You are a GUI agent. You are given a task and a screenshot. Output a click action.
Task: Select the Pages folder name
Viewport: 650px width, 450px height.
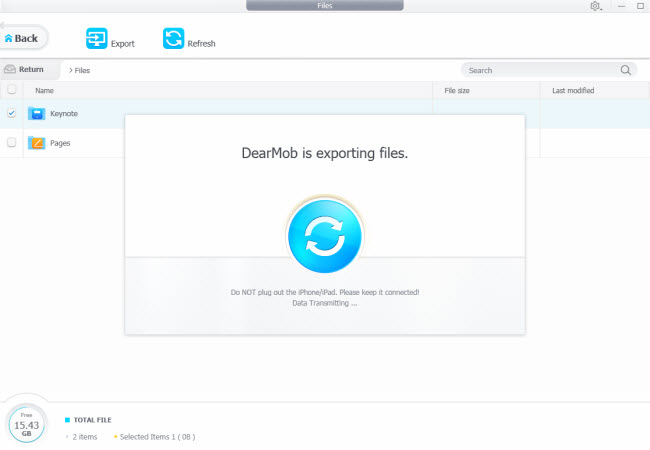pos(60,143)
